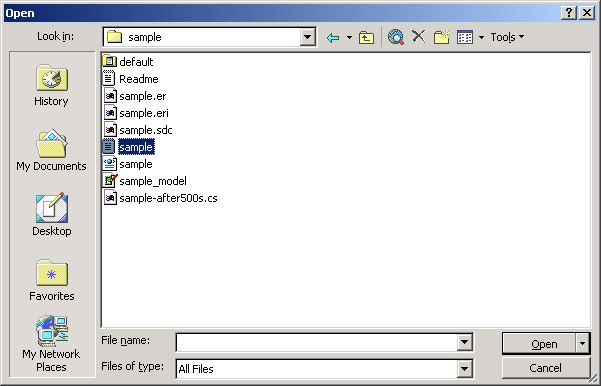Click the Back arrow toolbar icon

click(333, 38)
